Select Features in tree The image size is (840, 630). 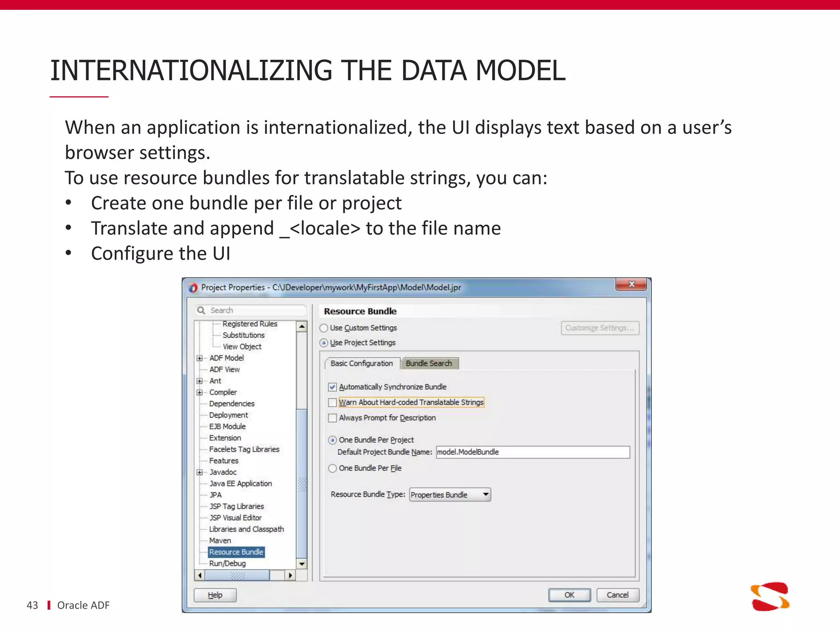(224, 461)
